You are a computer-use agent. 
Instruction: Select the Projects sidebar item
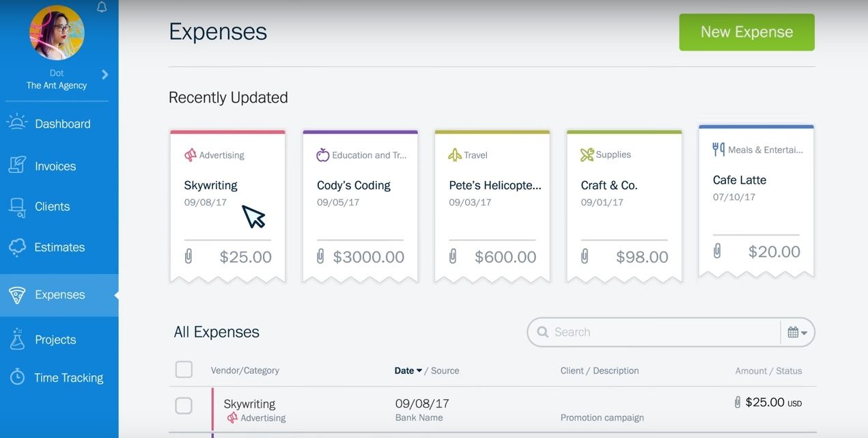55,340
